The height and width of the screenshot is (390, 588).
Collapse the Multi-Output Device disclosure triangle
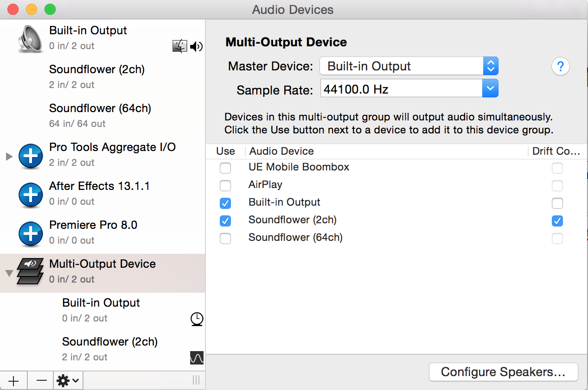pos(8,273)
